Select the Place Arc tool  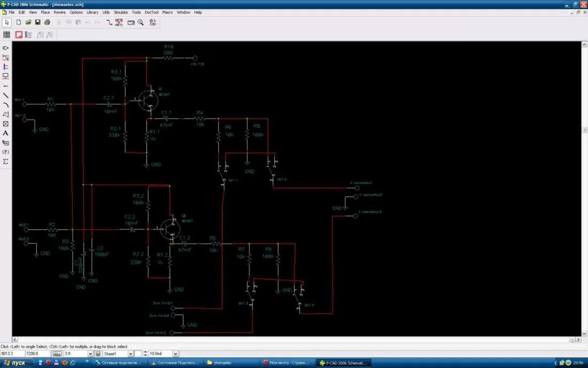(x=6, y=105)
